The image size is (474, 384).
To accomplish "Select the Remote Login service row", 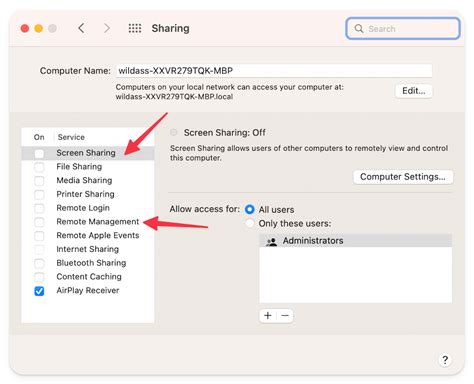I will 88,208.
